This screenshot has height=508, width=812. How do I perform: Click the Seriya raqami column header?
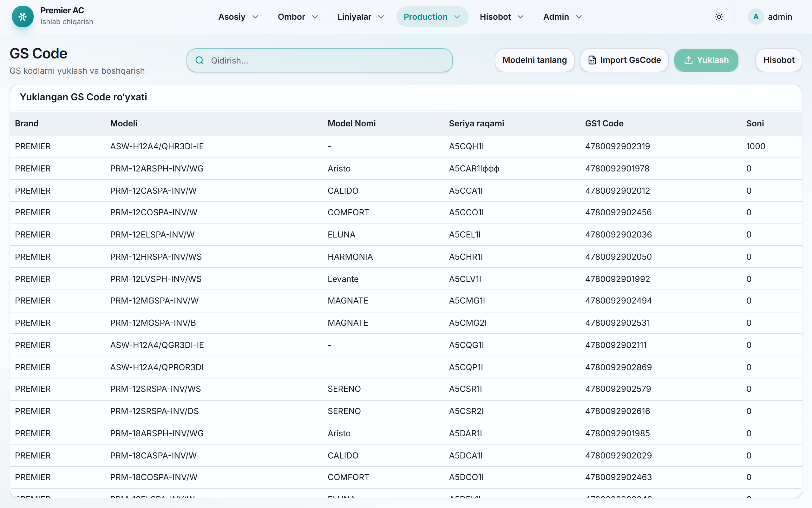476,123
